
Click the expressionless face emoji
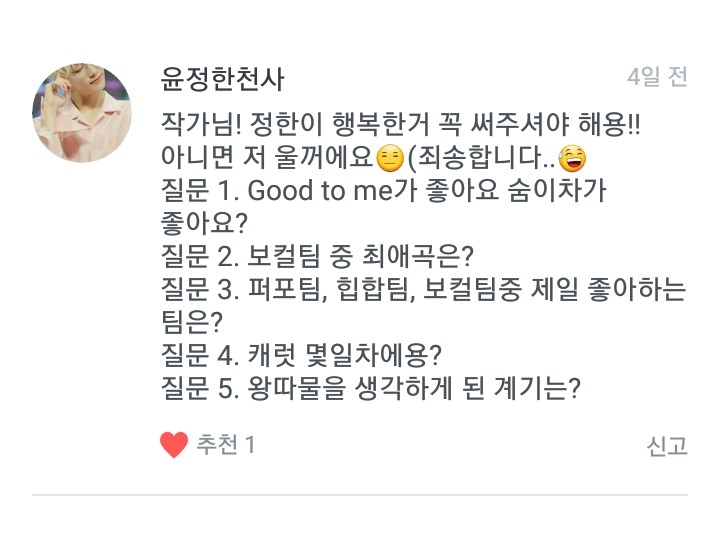[x=390, y=158]
